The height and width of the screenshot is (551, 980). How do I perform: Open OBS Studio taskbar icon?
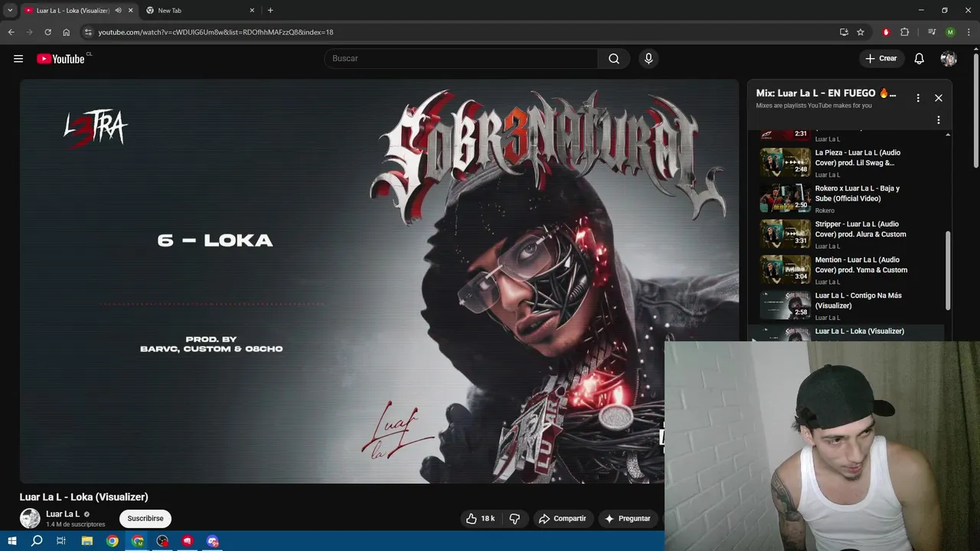tap(162, 541)
